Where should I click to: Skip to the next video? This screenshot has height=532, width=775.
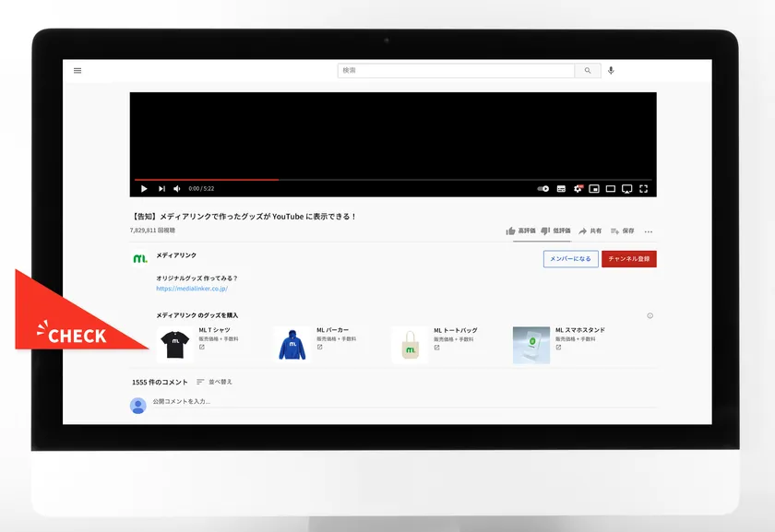click(161, 188)
